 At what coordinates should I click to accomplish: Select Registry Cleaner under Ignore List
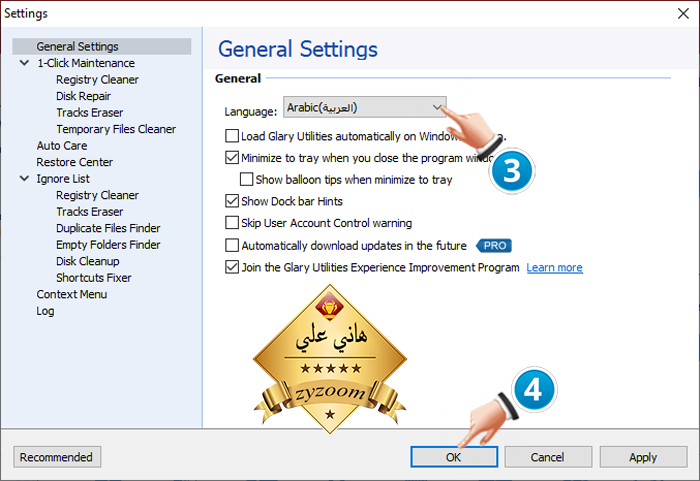click(97, 195)
